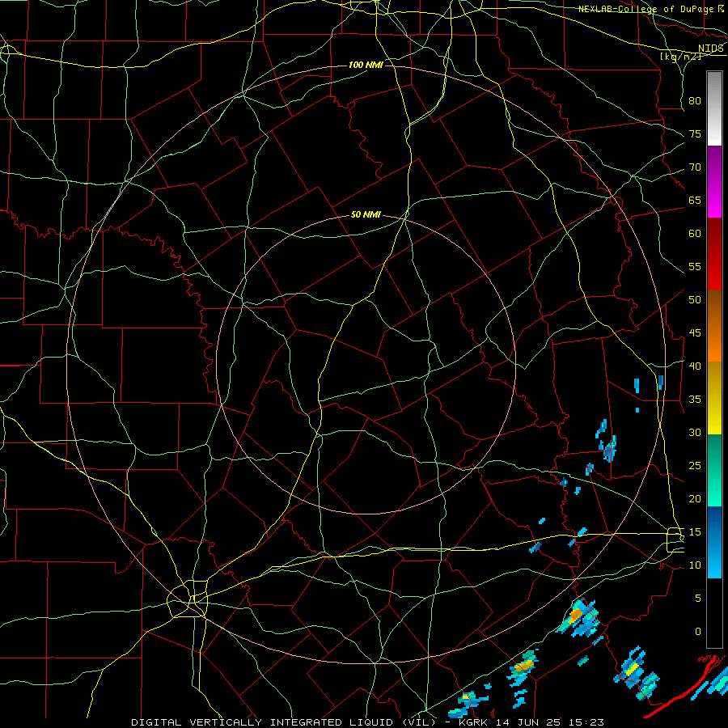Pick the orange-brown segment of the color bar
The image size is (728, 728).
click(714, 326)
